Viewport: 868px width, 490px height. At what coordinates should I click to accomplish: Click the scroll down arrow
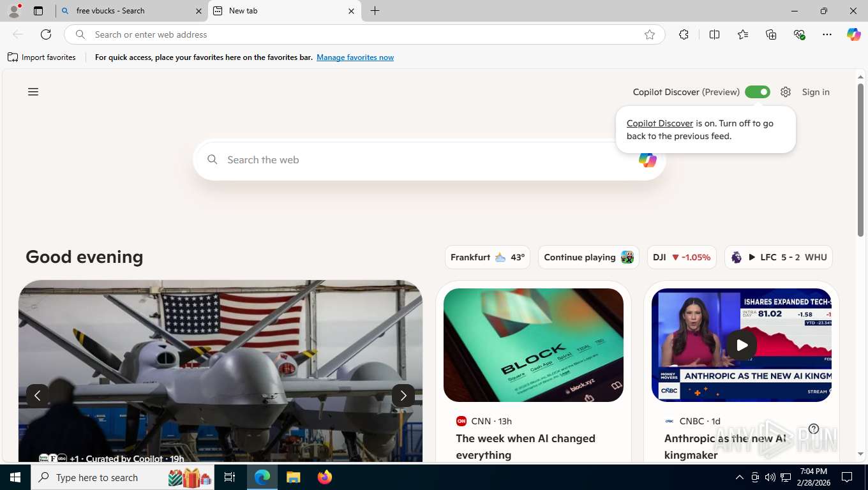pyautogui.click(x=860, y=454)
